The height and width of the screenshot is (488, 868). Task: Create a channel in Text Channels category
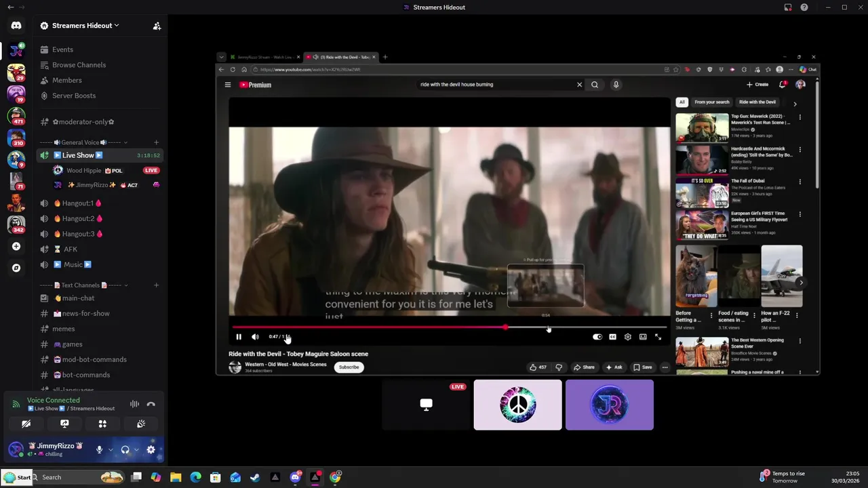coord(156,285)
